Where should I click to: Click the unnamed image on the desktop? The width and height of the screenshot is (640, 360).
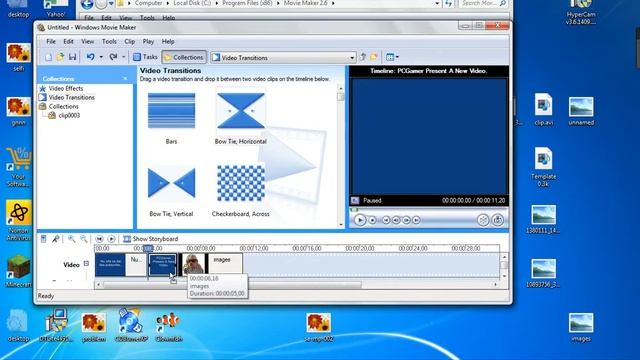click(x=581, y=111)
